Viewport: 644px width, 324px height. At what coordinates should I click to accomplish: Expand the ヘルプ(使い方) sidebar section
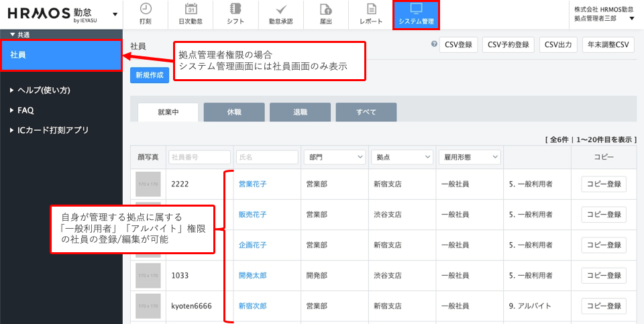pos(40,90)
